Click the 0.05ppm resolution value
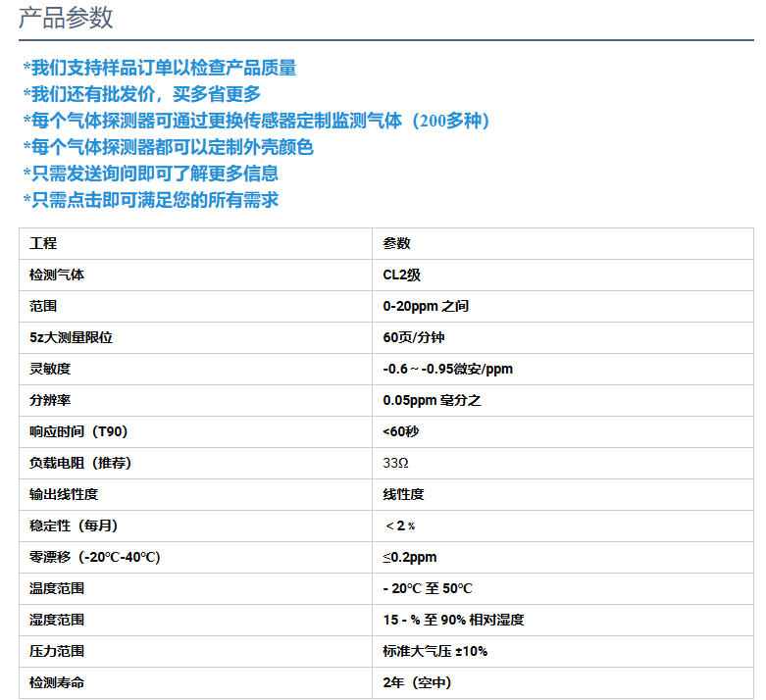The height and width of the screenshot is (700, 766). pyautogui.click(x=432, y=400)
